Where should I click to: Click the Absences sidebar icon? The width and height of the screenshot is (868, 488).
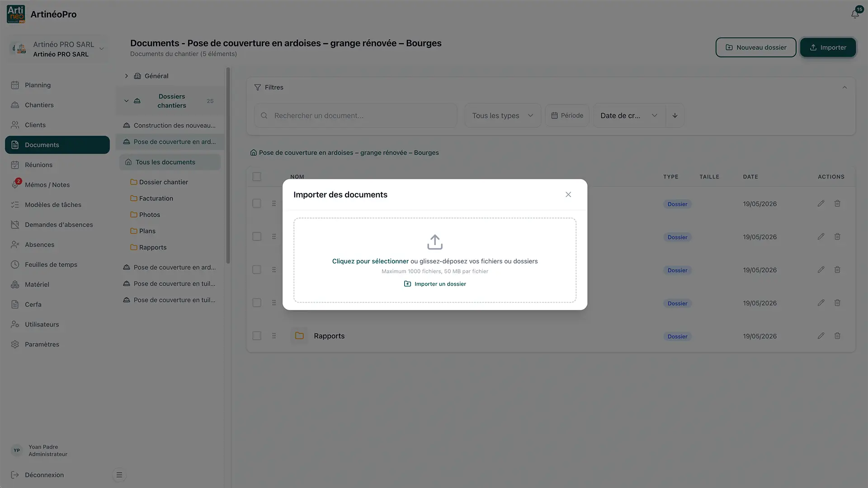click(x=15, y=244)
